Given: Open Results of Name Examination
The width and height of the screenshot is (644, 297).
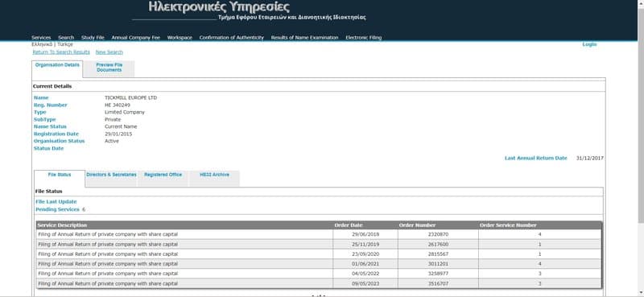Looking at the screenshot, I should [x=304, y=37].
